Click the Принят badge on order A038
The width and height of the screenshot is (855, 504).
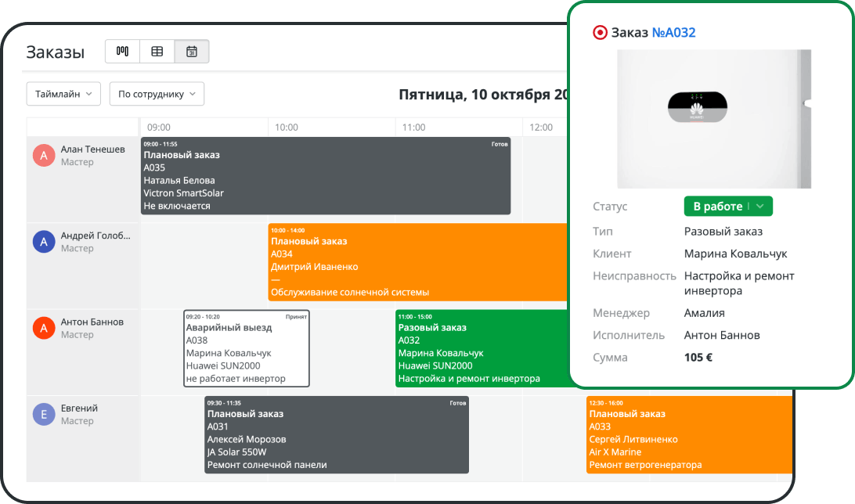[296, 317]
